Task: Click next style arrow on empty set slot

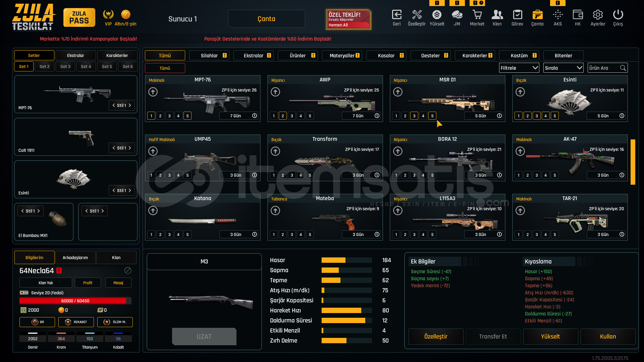Action: pos(103,211)
